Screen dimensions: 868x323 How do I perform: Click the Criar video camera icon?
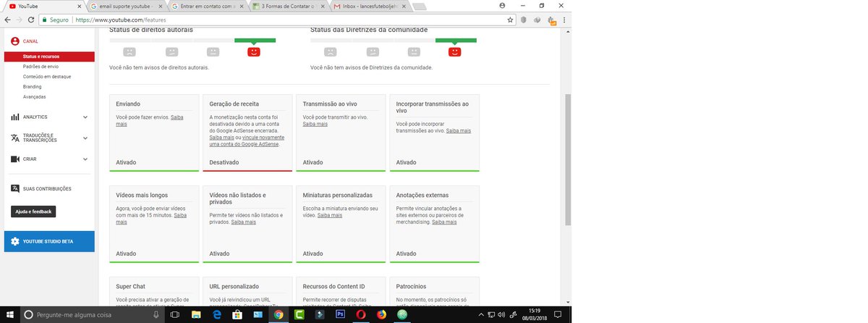click(x=15, y=159)
